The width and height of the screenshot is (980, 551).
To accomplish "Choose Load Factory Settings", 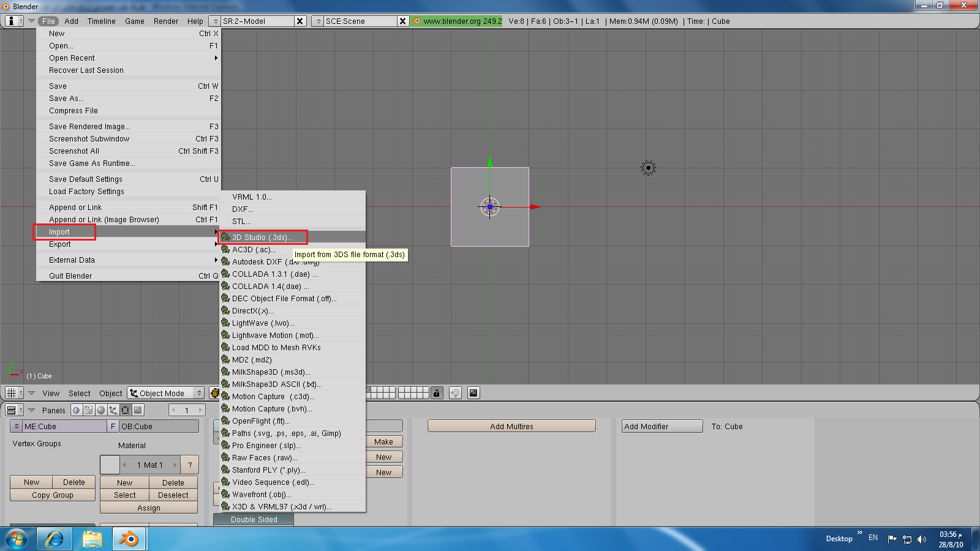I will pyautogui.click(x=129, y=192).
